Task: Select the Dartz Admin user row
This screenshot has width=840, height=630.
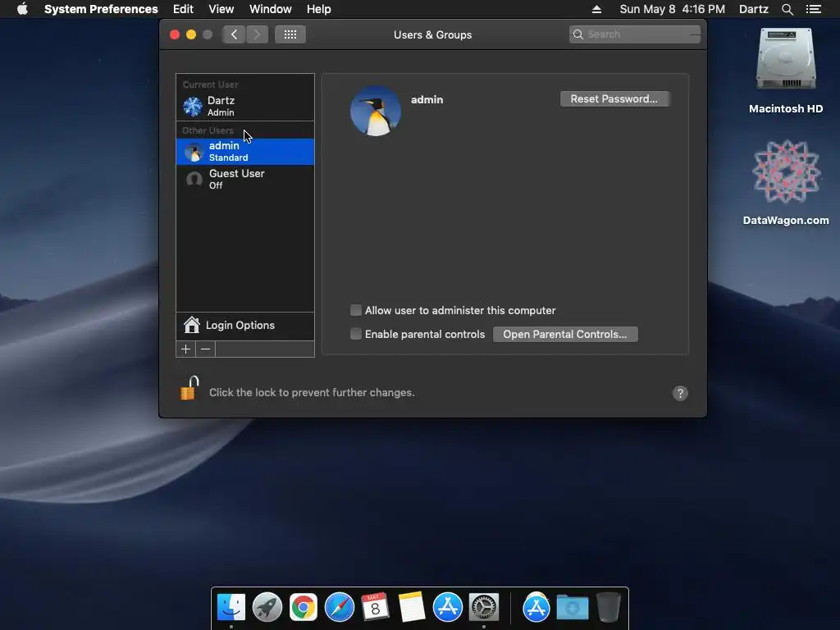Action: tap(245, 106)
